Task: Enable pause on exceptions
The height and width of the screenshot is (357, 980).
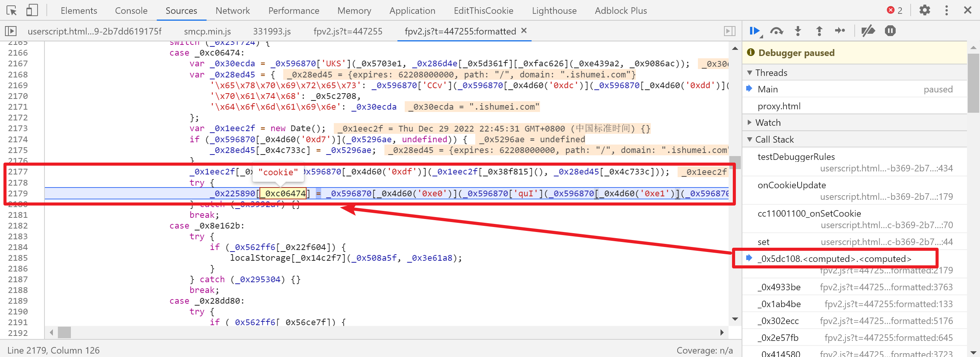Action: 890,31
